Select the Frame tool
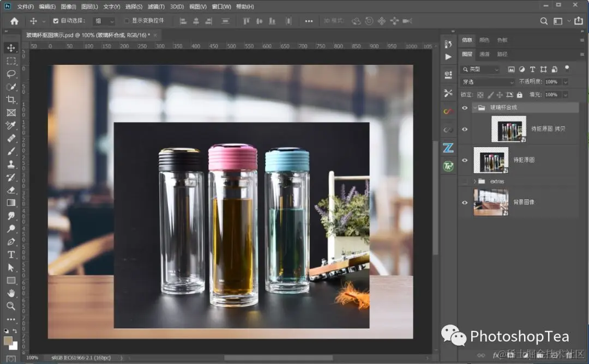The width and height of the screenshot is (589, 364). pyautogui.click(x=11, y=113)
